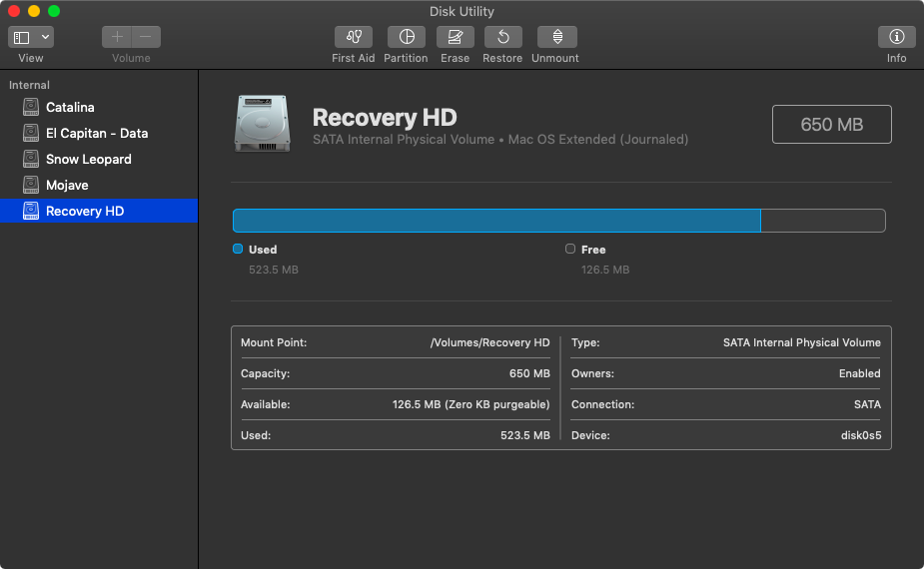This screenshot has height=569, width=924.
Task: Click the 650 MB capacity box
Action: point(831,125)
